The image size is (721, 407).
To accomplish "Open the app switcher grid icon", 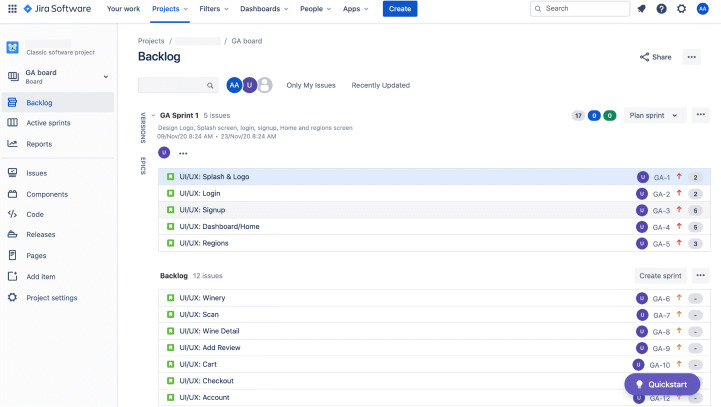I will pyautogui.click(x=12, y=9).
